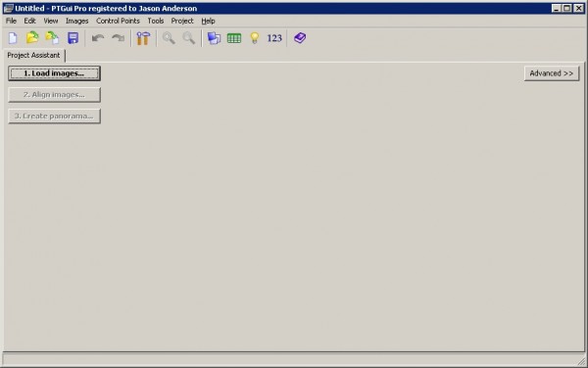
Task: Open the Help menu
Action: pos(208,21)
